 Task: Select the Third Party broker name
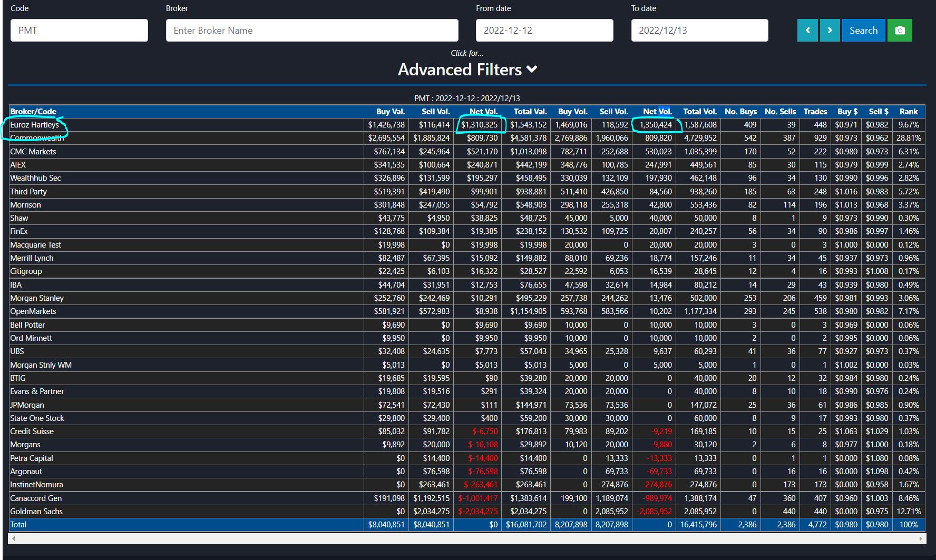(x=28, y=192)
